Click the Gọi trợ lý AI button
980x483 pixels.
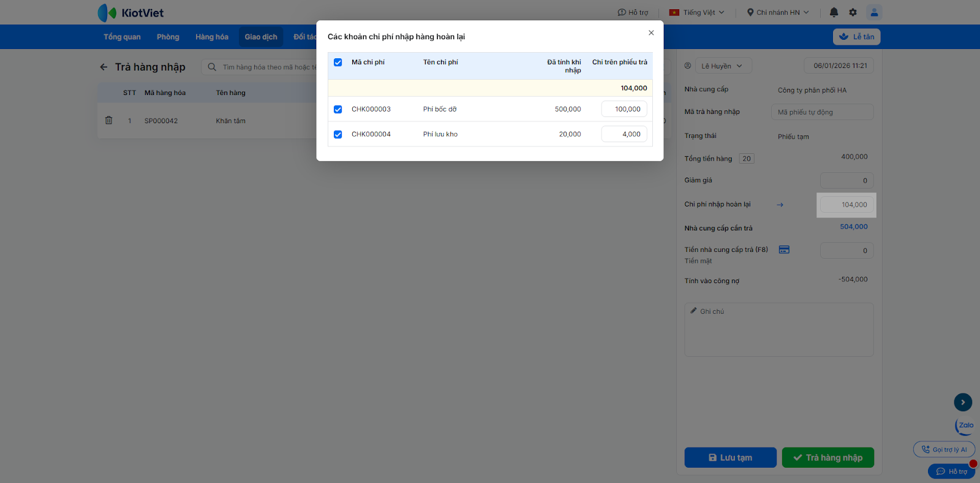click(944, 449)
